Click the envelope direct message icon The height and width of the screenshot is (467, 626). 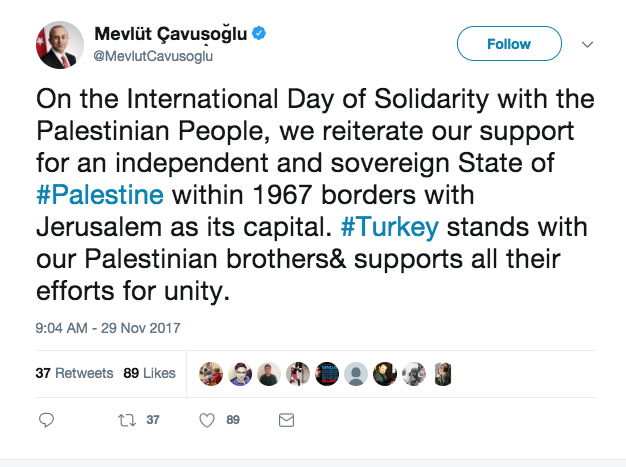tap(286, 420)
